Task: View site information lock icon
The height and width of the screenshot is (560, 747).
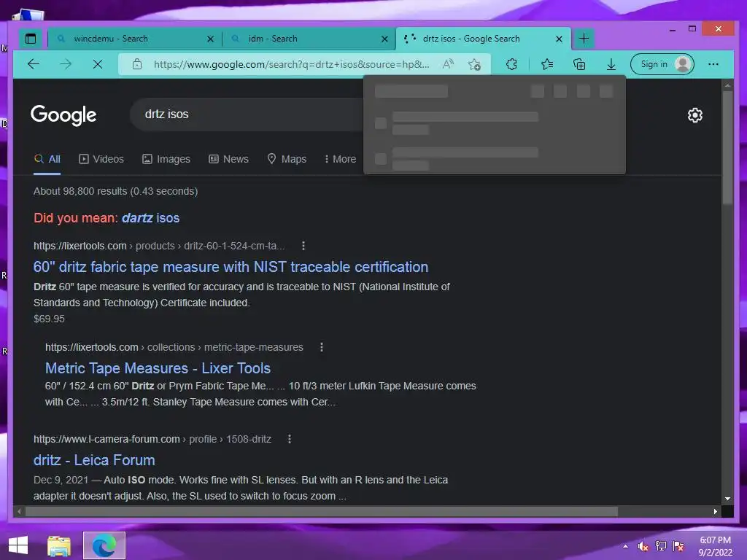Action: pos(137,64)
